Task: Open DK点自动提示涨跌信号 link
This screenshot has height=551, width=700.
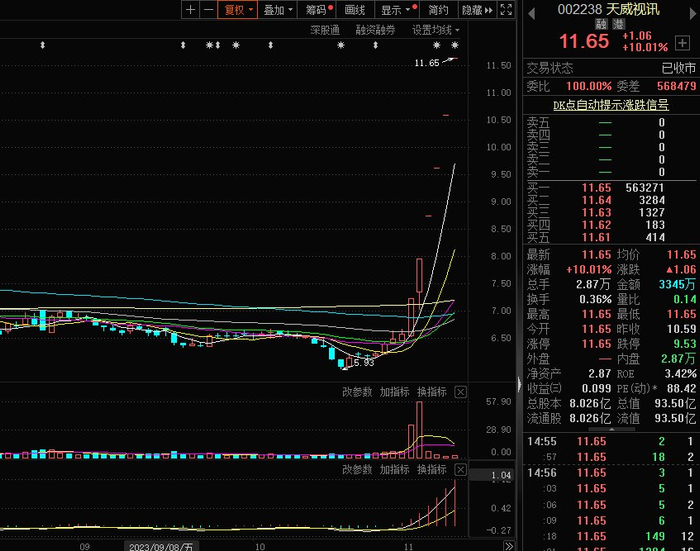Action: [611, 105]
